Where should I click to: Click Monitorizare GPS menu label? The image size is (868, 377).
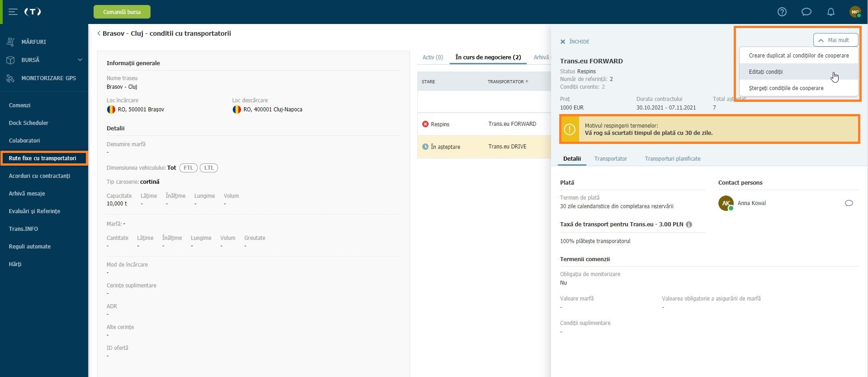click(49, 78)
